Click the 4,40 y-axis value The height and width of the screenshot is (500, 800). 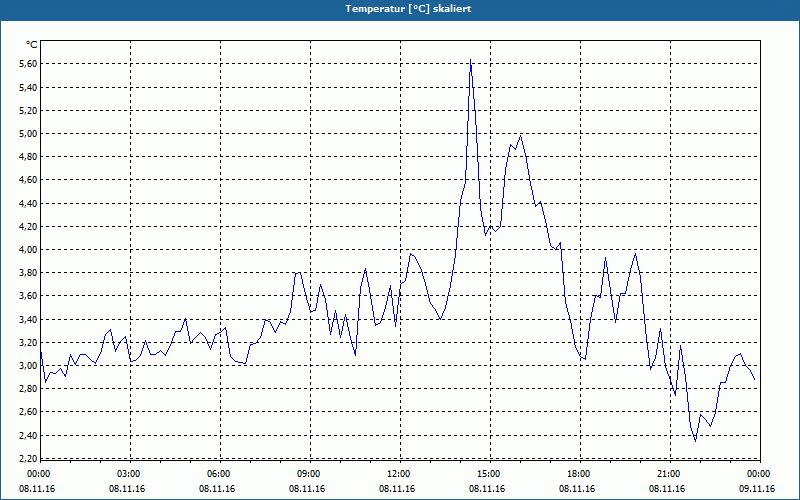pyautogui.click(x=28, y=204)
